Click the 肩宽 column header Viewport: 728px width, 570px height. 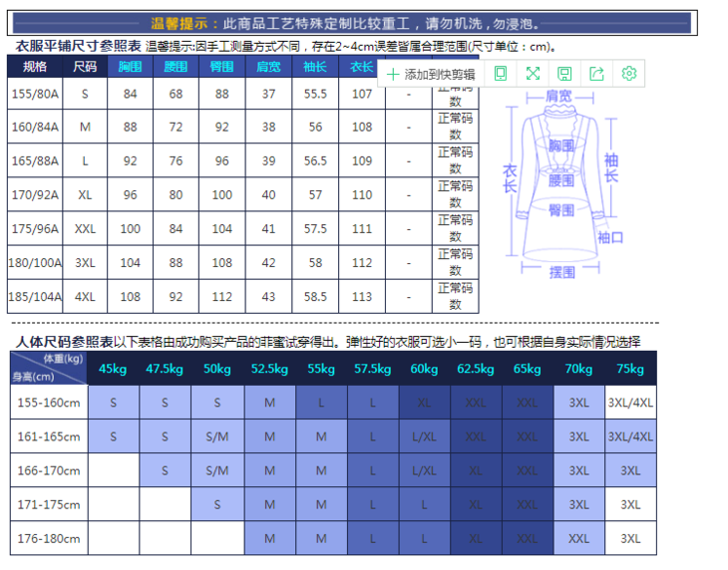point(268,67)
